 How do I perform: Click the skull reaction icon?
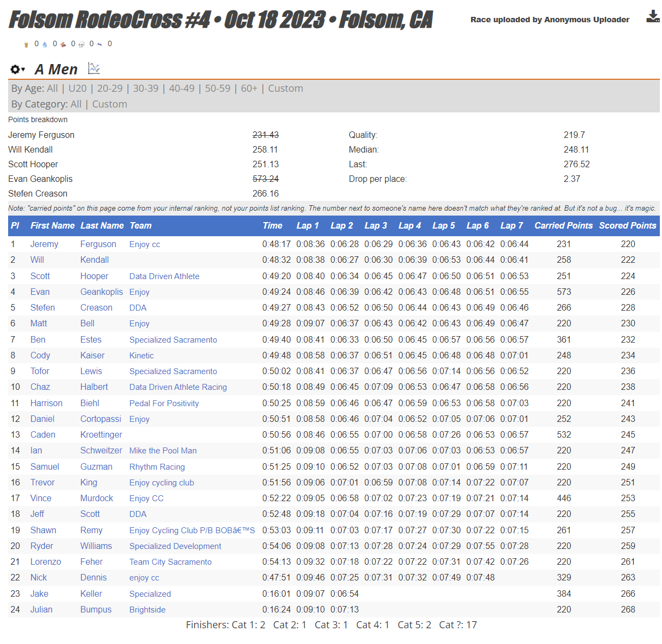(x=81, y=45)
